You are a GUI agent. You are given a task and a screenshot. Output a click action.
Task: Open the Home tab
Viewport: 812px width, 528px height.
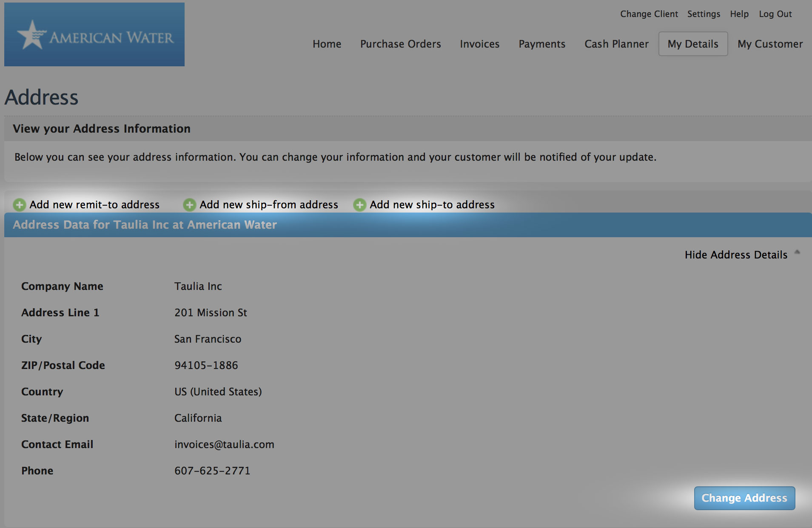tap(327, 44)
